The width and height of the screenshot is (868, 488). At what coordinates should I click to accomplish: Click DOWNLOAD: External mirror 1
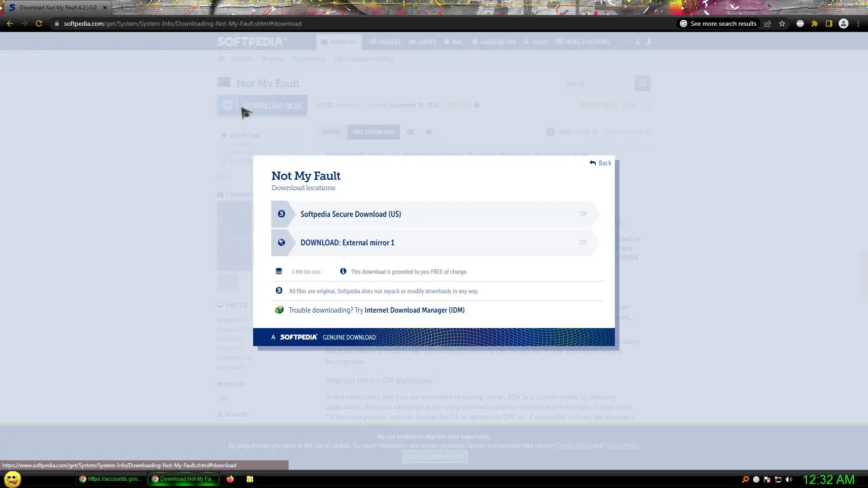(x=347, y=243)
